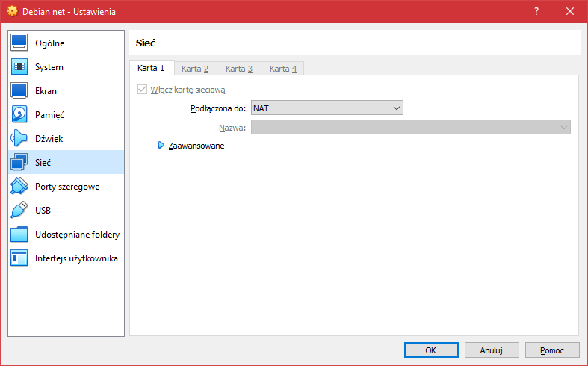Go to the Karta 4 tab
This screenshot has width=588, height=366.
pos(283,69)
